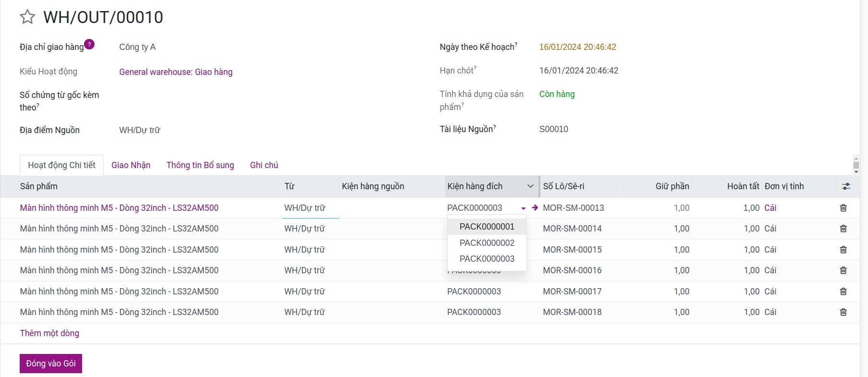Screen dimensions: 868x377
Task: Remove the MOR-SM-00015 row via trash icon
Action: (x=843, y=250)
